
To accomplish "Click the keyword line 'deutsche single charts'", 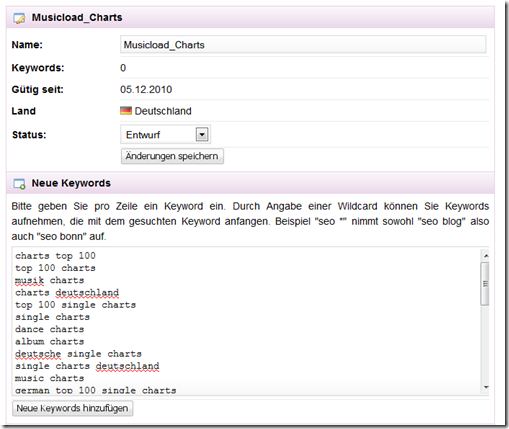I will [79, 354].
